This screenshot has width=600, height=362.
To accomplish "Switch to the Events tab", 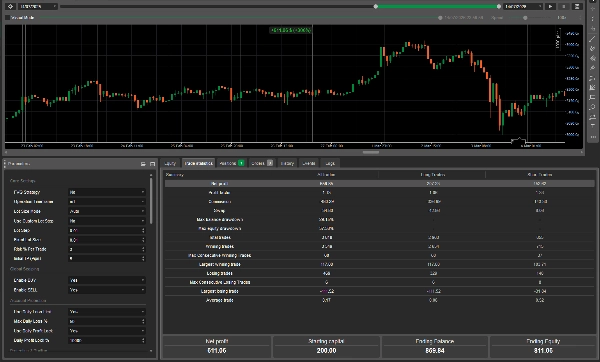I will tap(309, 163).
